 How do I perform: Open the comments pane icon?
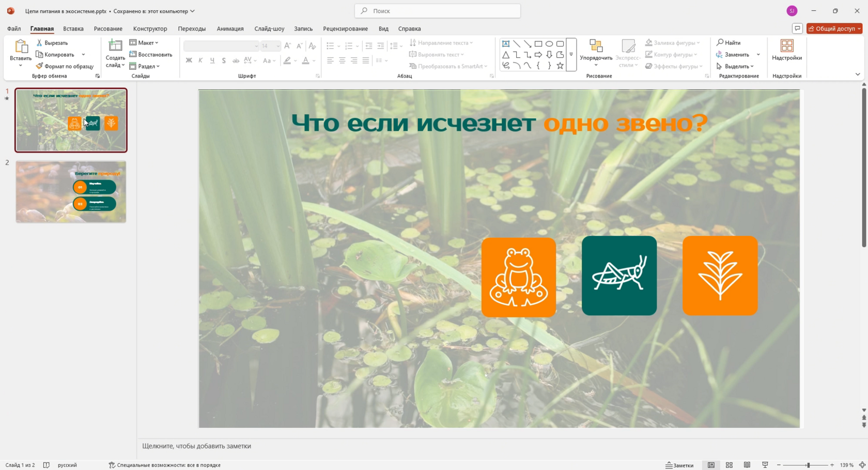pyautogui.click(x=797, y=28)
